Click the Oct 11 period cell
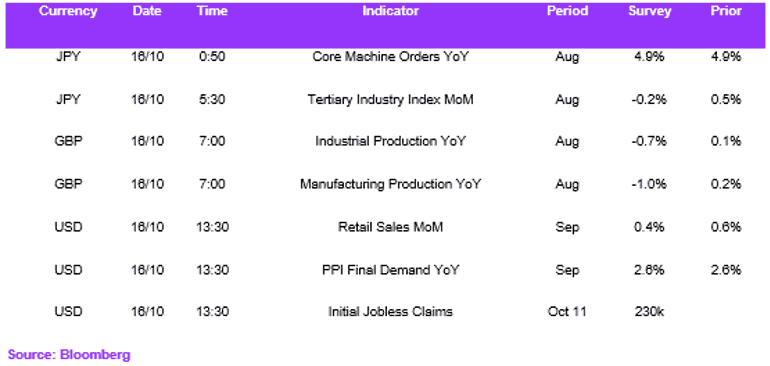Screen dimensions: 770x366 (x=568, y=312)
